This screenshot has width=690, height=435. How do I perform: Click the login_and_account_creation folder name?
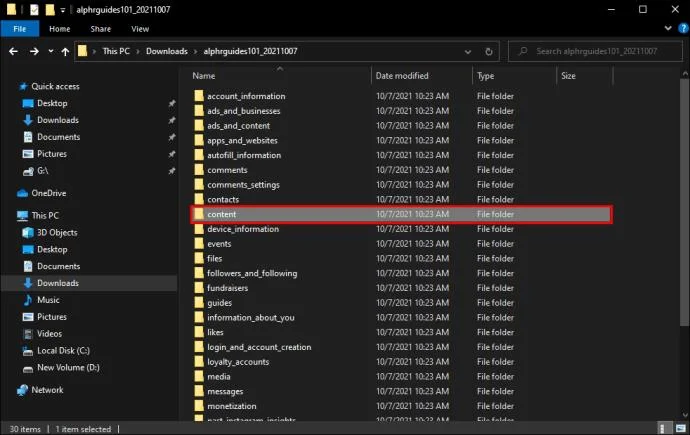259,347
